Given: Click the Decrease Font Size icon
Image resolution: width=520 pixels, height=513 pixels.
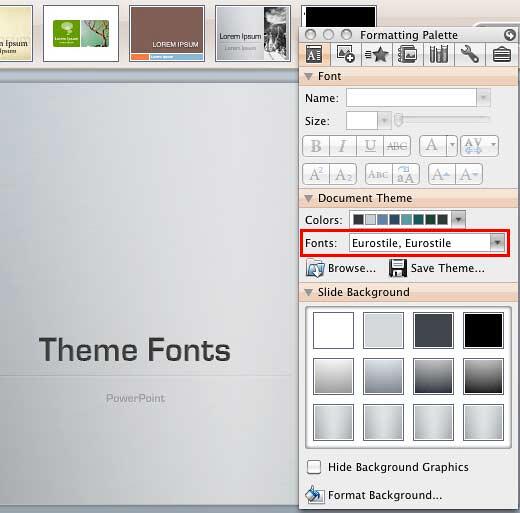Looking at the screenshot, I should [x=469, y=174].
